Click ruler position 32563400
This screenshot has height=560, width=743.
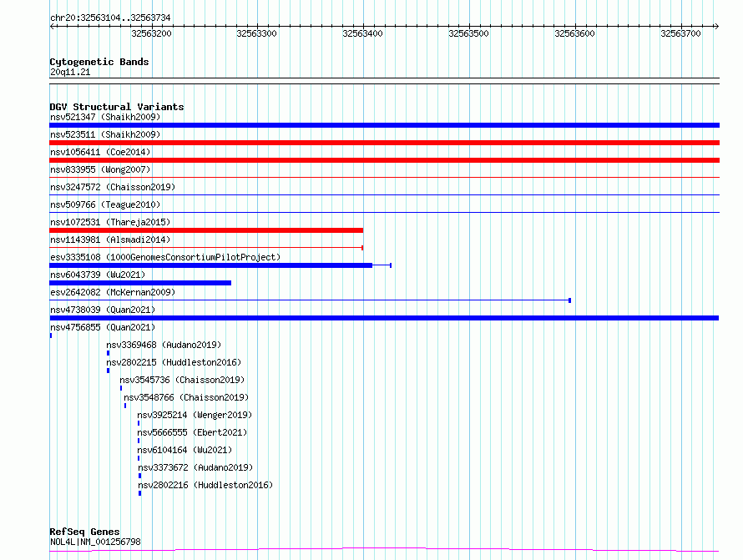[x=362, y=33]
